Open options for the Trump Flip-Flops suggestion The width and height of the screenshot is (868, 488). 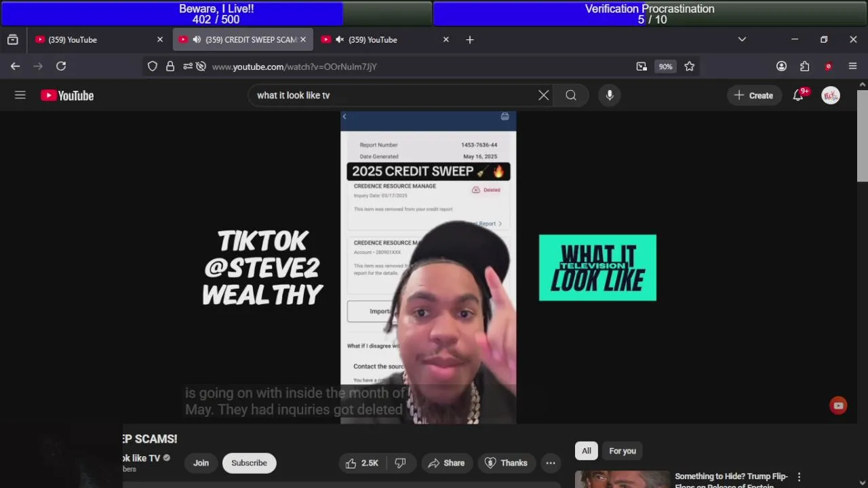coord(799,477)
